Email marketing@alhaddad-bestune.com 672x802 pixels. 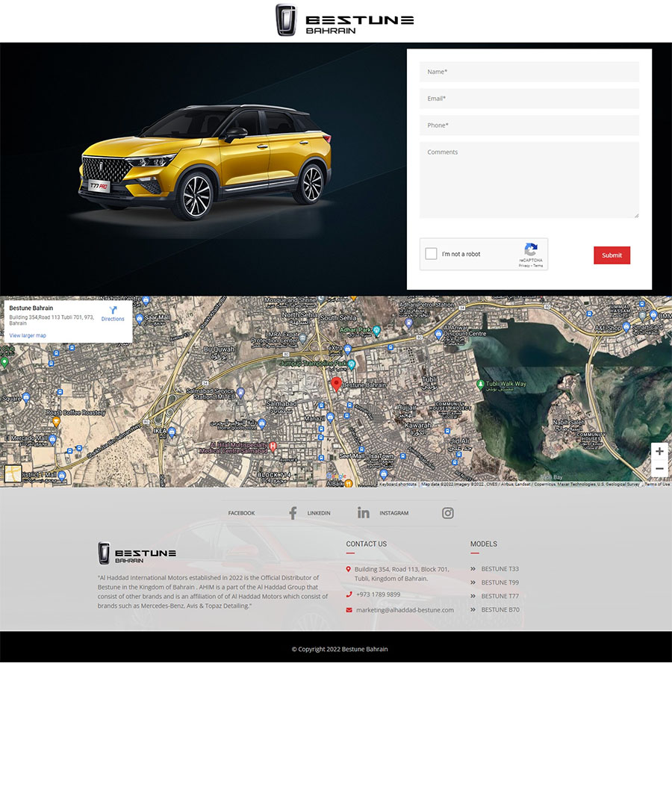(x=405, y=609)
